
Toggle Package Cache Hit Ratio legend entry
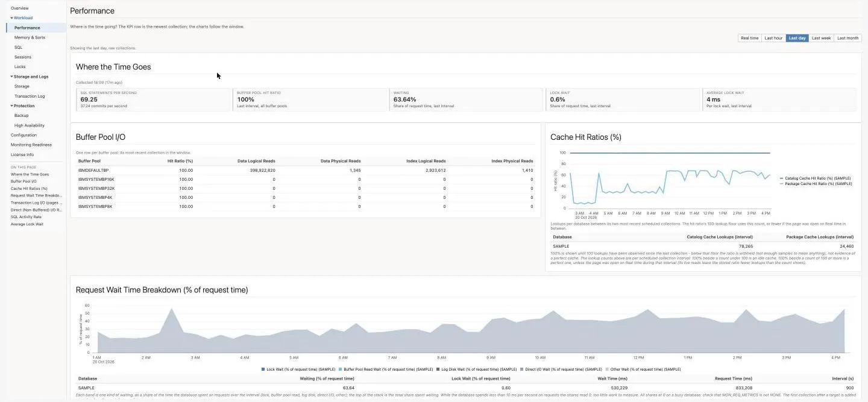coord(816,183)
